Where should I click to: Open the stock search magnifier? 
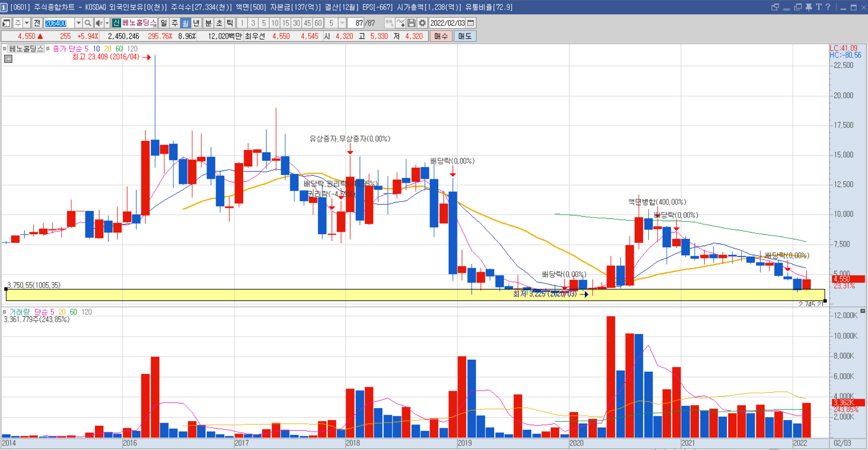[x=88, y=23]
